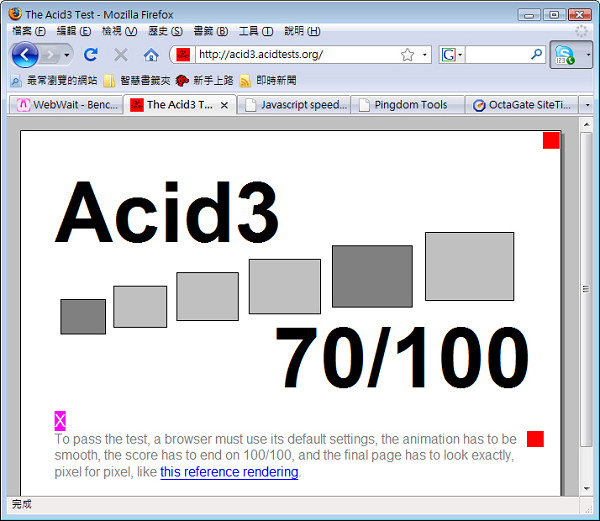
Task: Switch to the Pingdom Tools tab
Action: coord(408,105)
